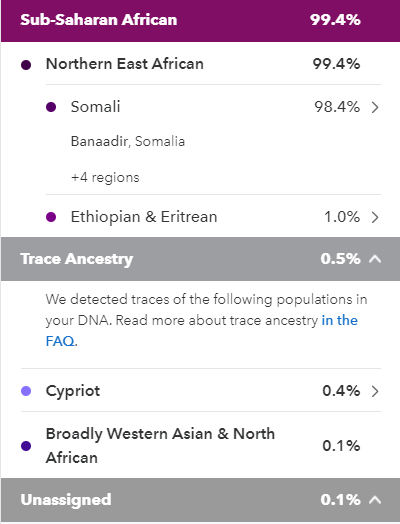
Task: Select Broadly Western Asian & North African
Action: click(x=160, y=445)
